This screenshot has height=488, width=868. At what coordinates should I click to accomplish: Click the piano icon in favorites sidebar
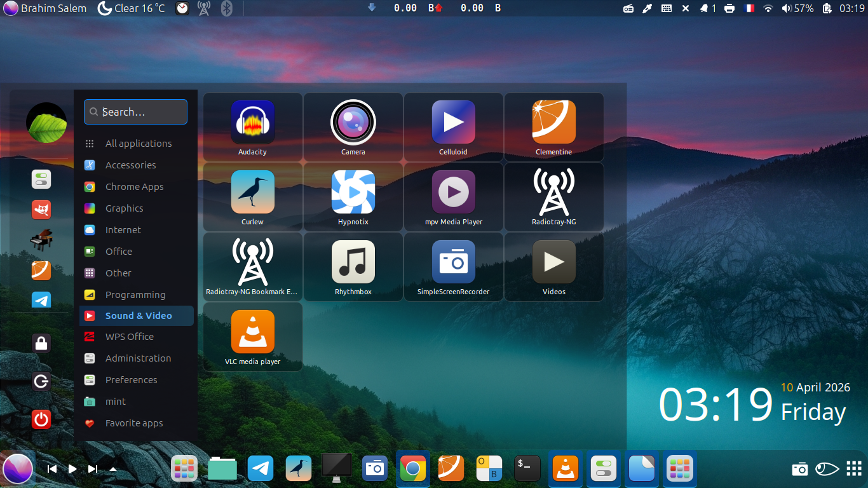(41, 240)
